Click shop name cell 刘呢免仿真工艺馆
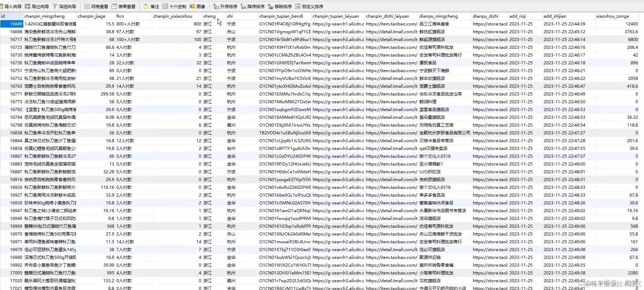Viewport: 644px width, 290px height. click(x=445, y=125)
